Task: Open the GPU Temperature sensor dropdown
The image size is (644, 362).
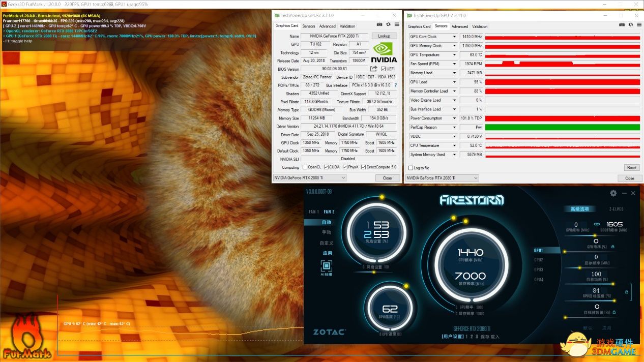Action: click(454, 55)
